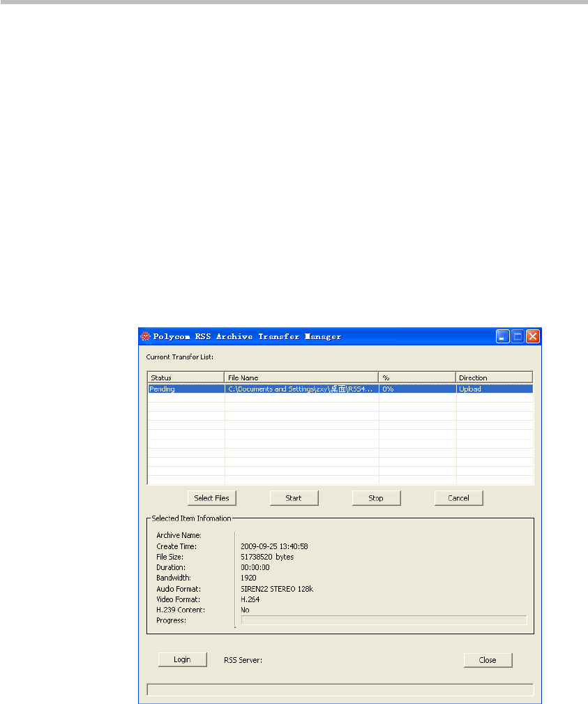
Task: Click the H.239 Content value No
Action: pyautogui.click(x=245, y=610)
